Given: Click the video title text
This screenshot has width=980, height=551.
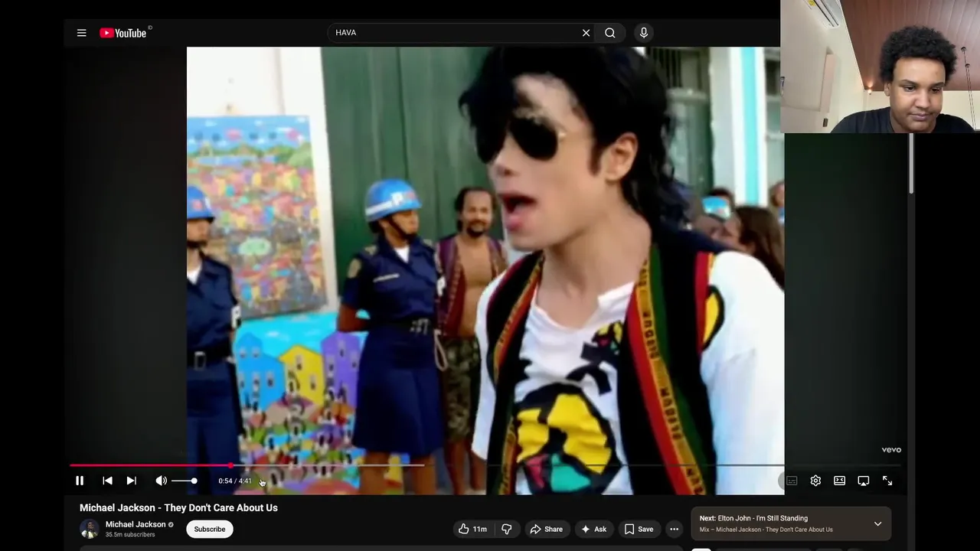Looking at the screenshot, I should [178, 507].
